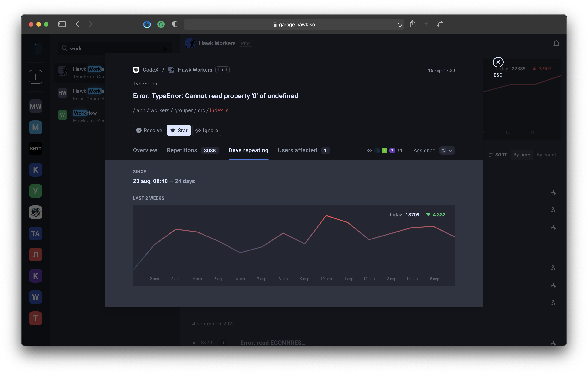Go back with the browser back arrow
The width and height of the screenshot is (588, 374).
point(77,24)
